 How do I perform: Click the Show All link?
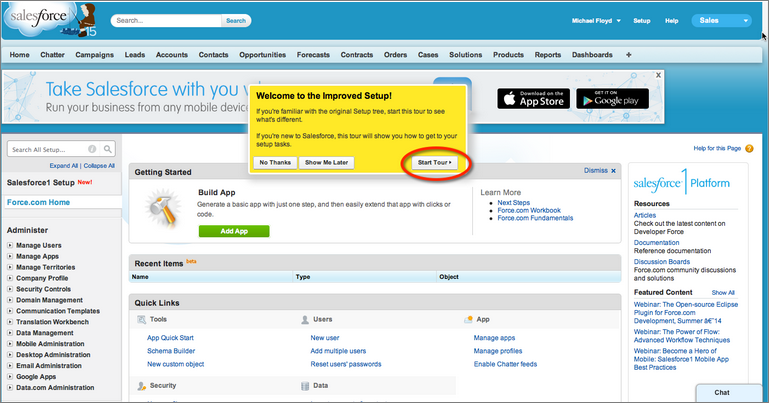click(x=723, y=293)
